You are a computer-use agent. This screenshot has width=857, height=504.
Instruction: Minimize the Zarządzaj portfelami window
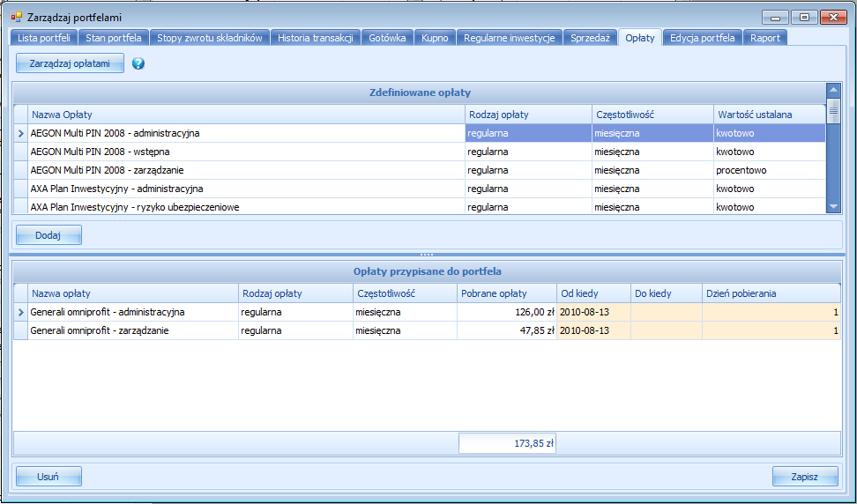point(776,18)
